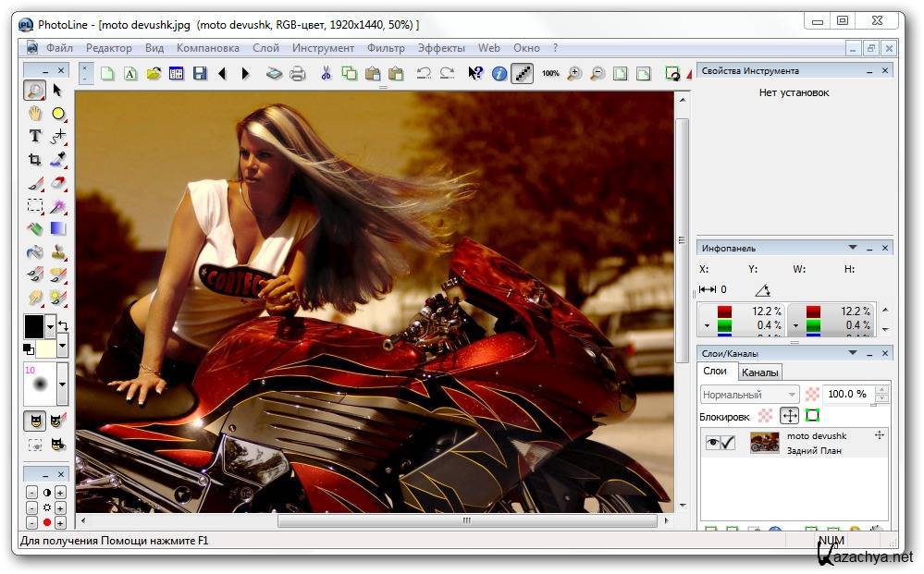Viewport: 924px width, 574px height.
Task: Open the Фильтр menu
Action: (385, 48)
